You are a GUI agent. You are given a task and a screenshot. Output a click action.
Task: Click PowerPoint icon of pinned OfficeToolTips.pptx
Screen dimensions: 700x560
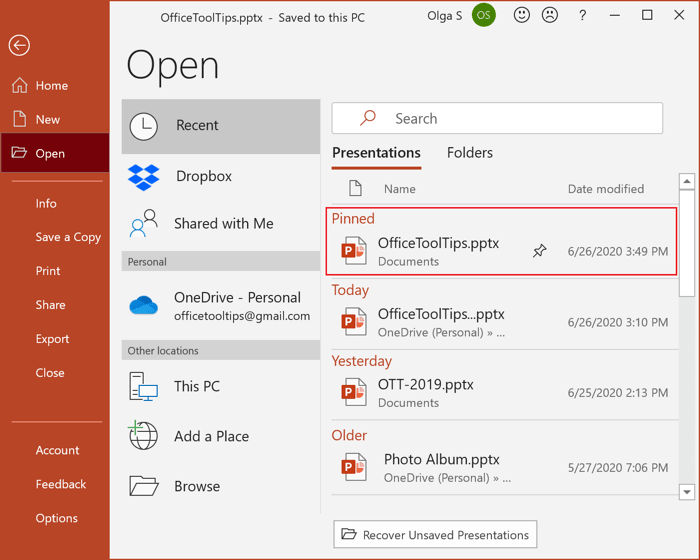click(354, 251)
